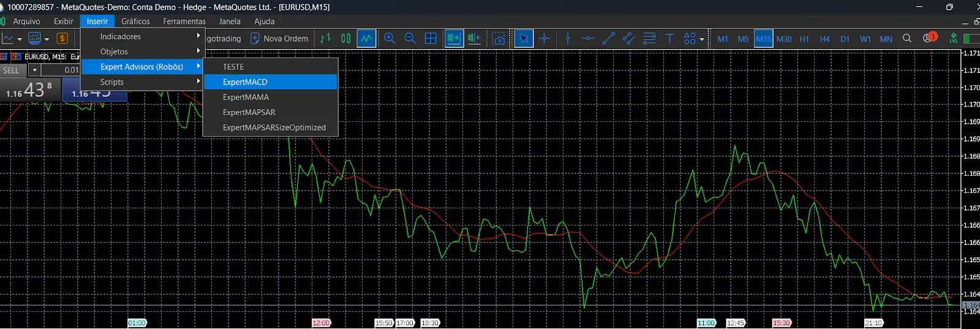Screen dimensions: 980x329
Task: Tile chart windows with grid icon
Action: tap(431, 39)
